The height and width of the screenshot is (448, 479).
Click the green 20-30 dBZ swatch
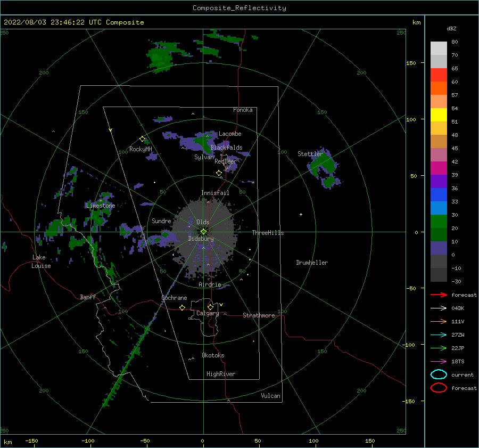(x=439, y=221)
